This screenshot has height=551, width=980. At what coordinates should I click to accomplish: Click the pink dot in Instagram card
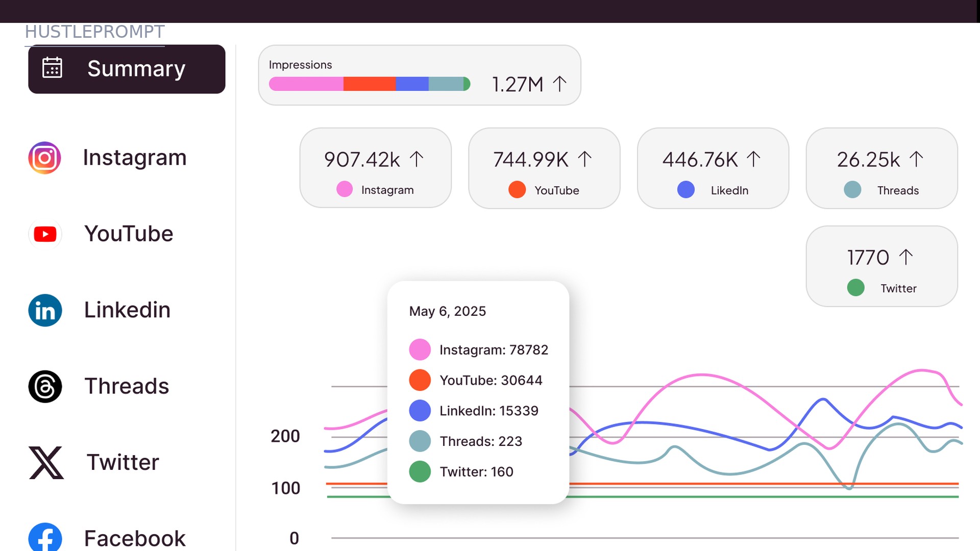tap(345, 189)
